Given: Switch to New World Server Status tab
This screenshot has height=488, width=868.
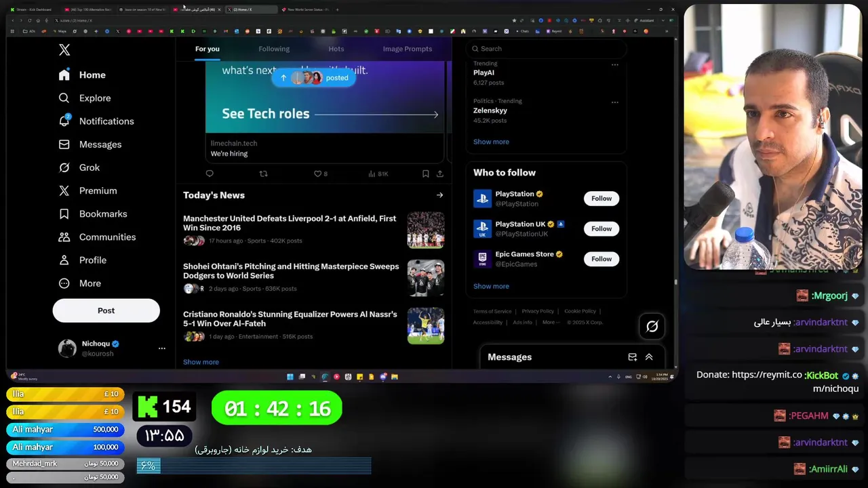Looking at the screenshot, I should click(x=307, y=9).
